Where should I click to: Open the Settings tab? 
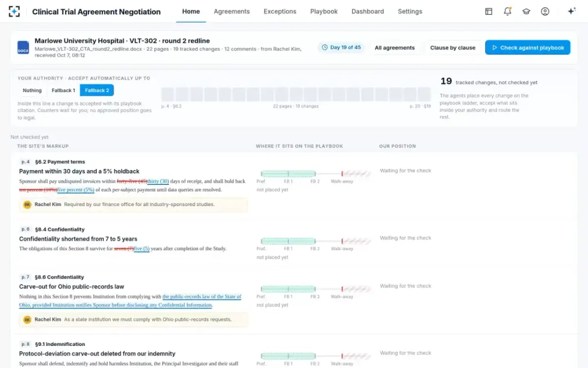click(410, 11)
